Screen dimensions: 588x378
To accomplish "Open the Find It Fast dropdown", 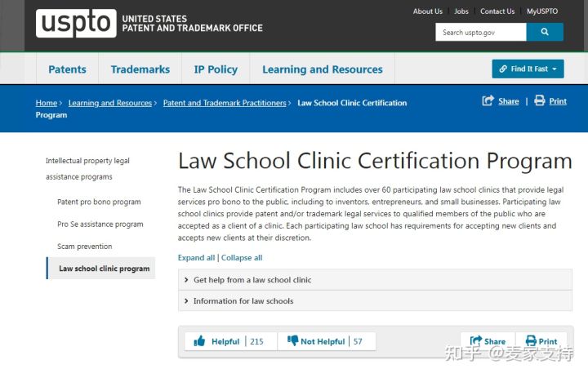I will coord(528,69).
